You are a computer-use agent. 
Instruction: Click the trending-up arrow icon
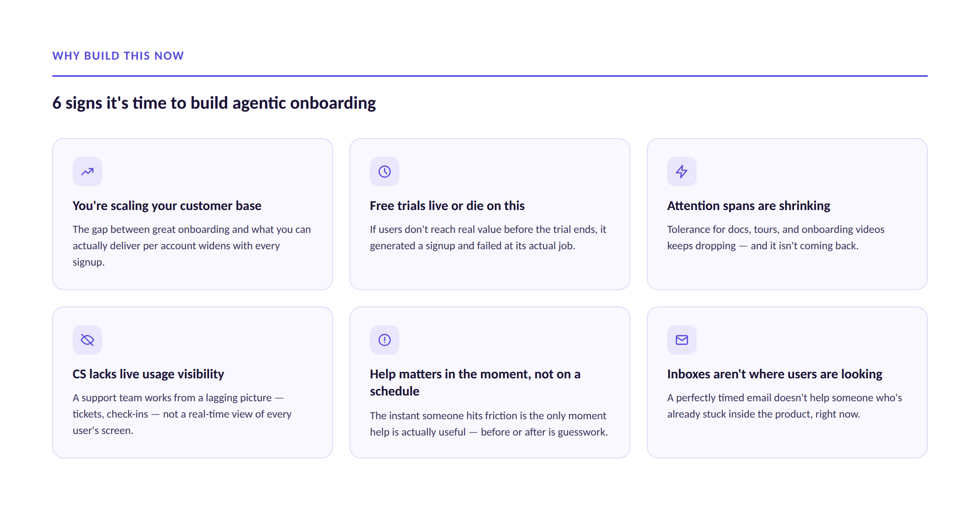[x=87, y=172]
